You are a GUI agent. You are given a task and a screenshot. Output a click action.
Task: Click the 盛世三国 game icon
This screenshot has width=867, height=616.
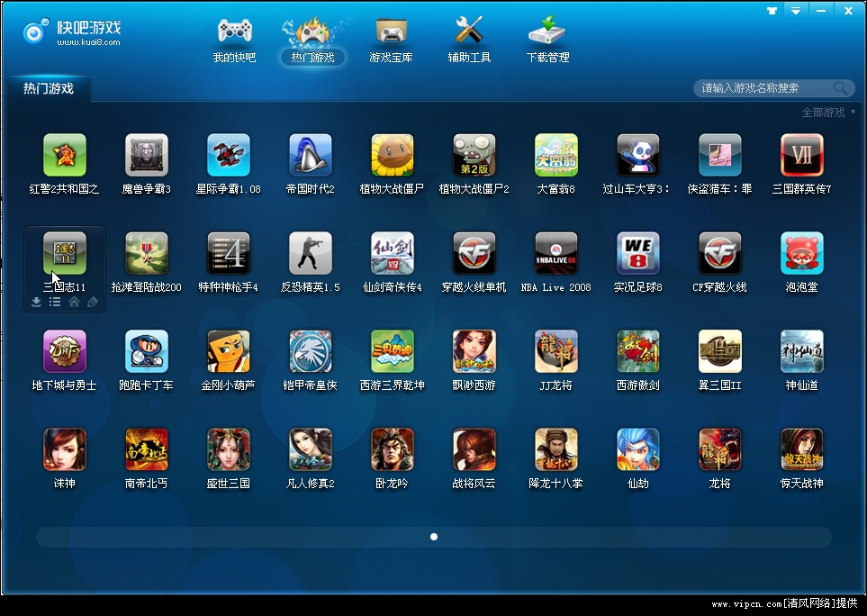point(229,449)
